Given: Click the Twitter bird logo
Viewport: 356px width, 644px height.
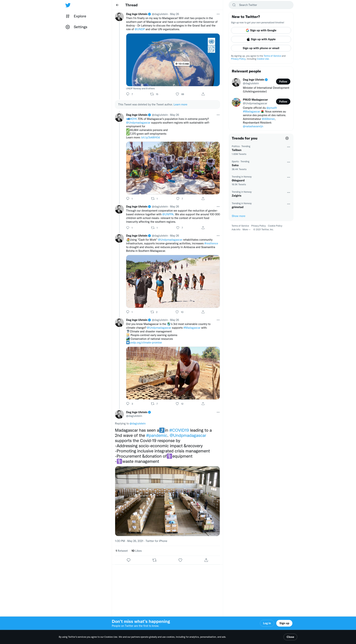Looking at the screenshot, I should tap(68, 5).
